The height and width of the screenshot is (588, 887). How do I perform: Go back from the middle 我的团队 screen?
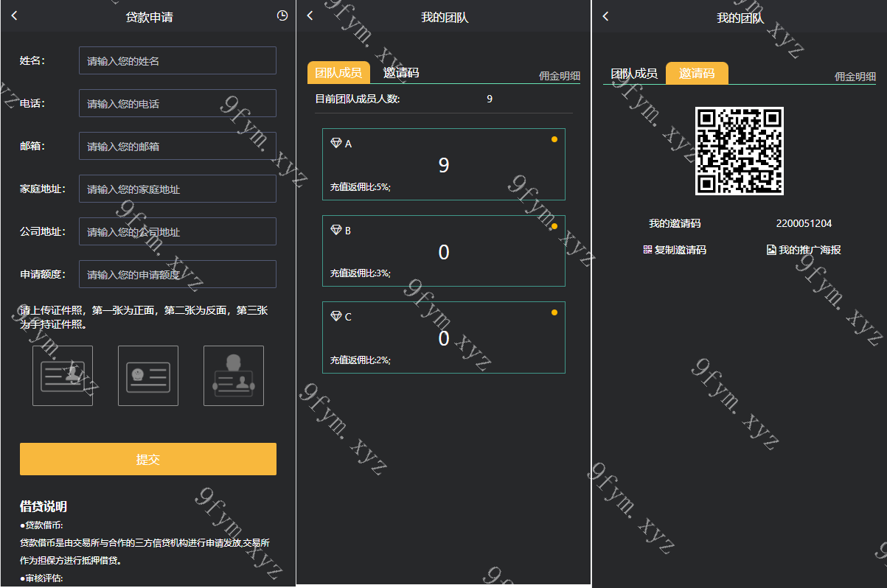pos(310,15)
